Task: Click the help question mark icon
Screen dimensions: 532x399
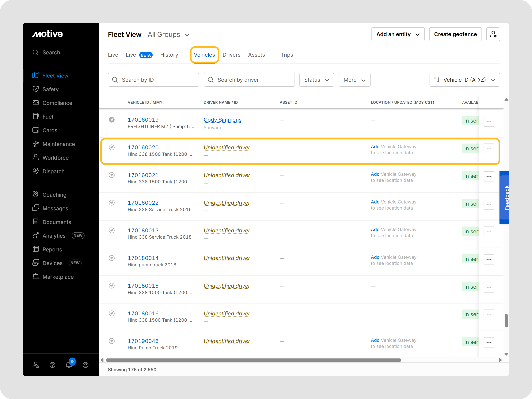Action: click(x=52, y=365)
